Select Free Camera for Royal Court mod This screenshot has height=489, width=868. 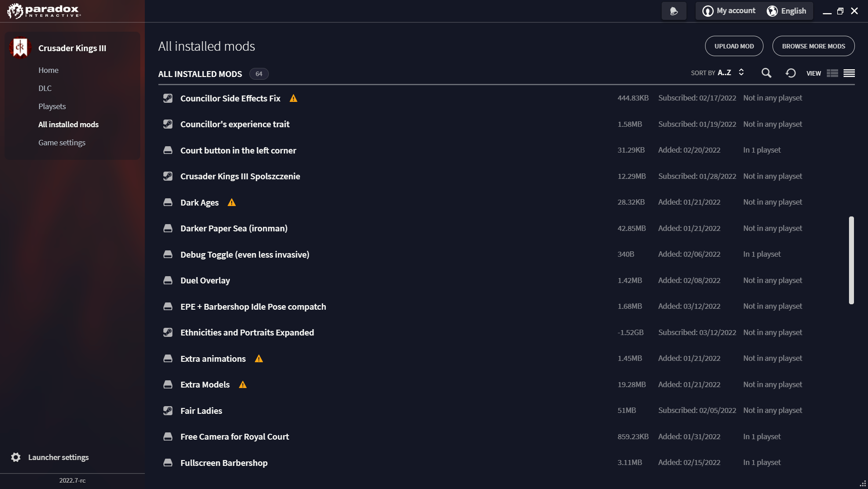click(234, 436)
